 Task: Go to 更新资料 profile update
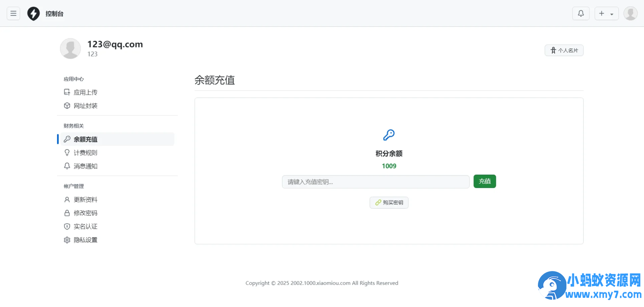(86, 199)
